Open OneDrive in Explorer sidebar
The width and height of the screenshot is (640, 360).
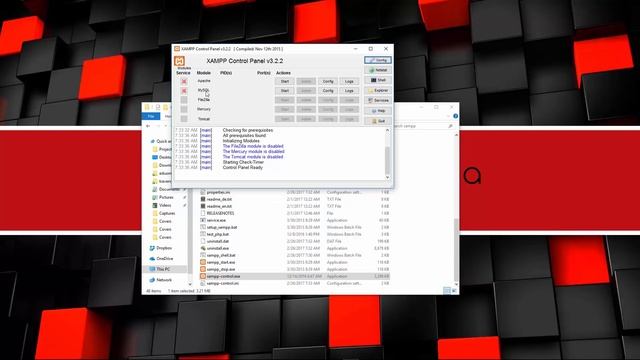162,259
